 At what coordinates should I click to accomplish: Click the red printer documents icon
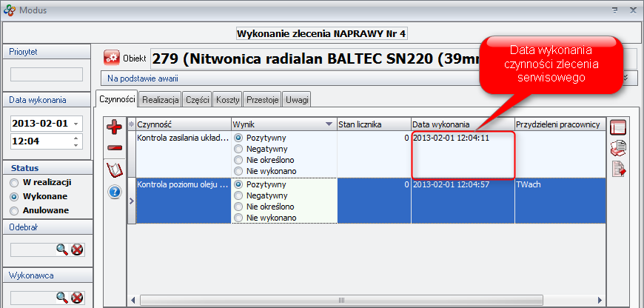point(619,148)
